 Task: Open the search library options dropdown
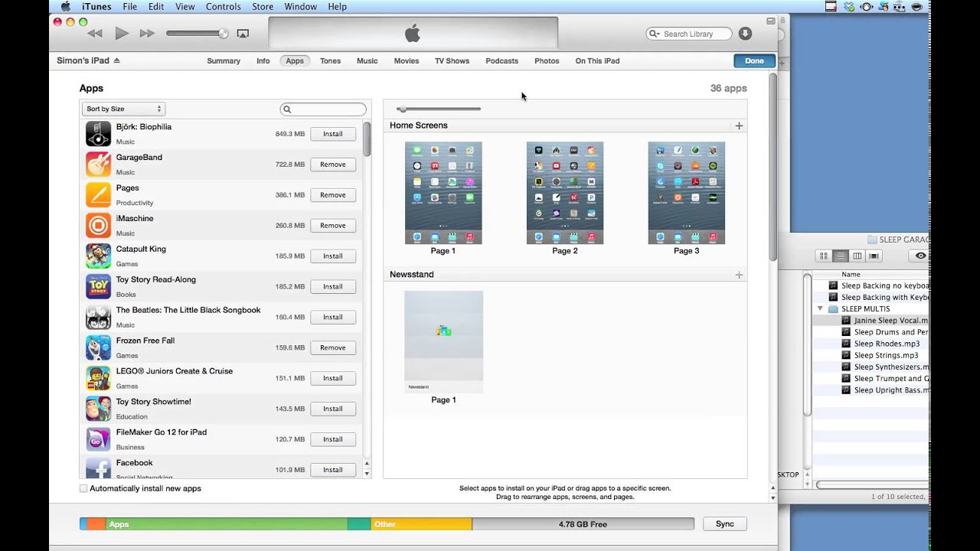tap(655, 34)
